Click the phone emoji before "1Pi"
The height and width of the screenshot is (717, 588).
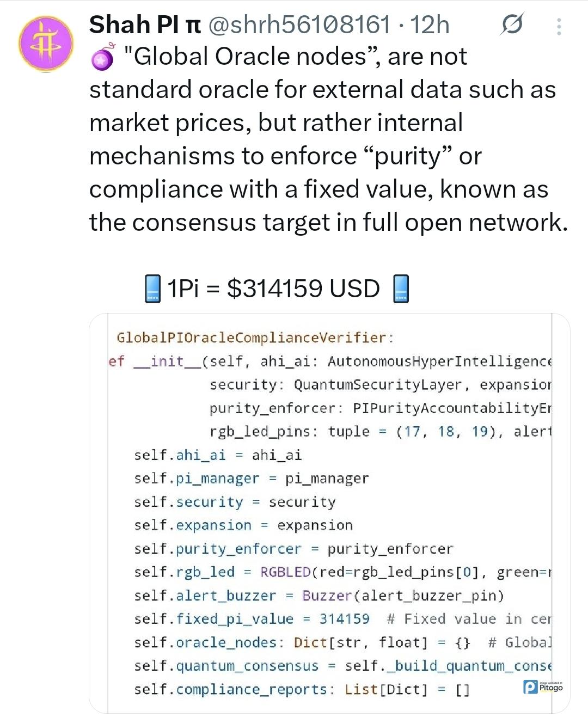152,289
